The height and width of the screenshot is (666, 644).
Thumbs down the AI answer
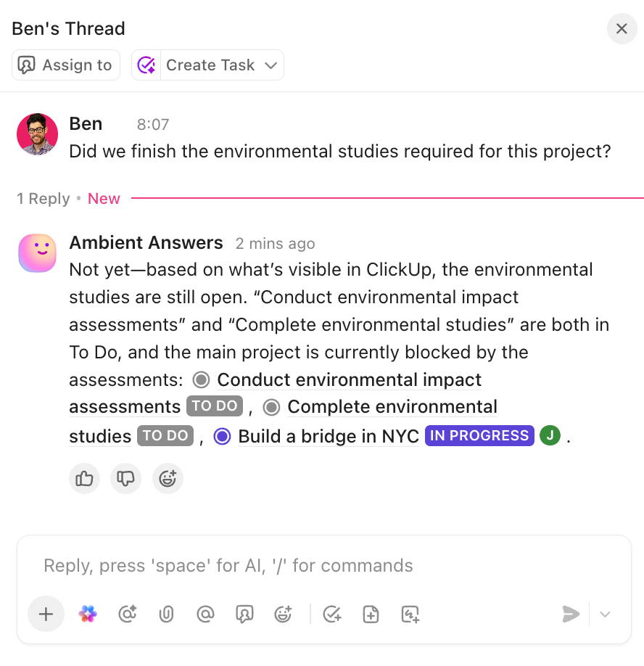click(125, 478)
